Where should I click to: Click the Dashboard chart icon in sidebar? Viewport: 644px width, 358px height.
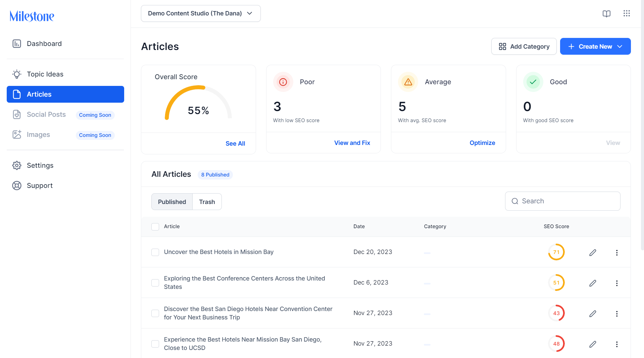coord(17,44)
